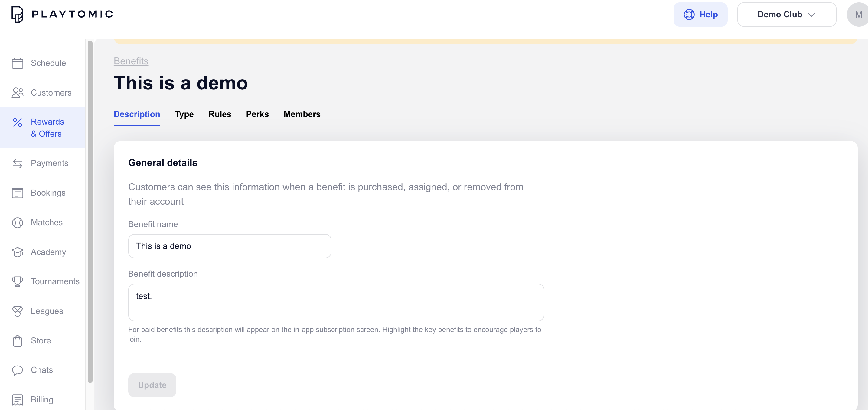Open the Members tab

pos(302,114)
